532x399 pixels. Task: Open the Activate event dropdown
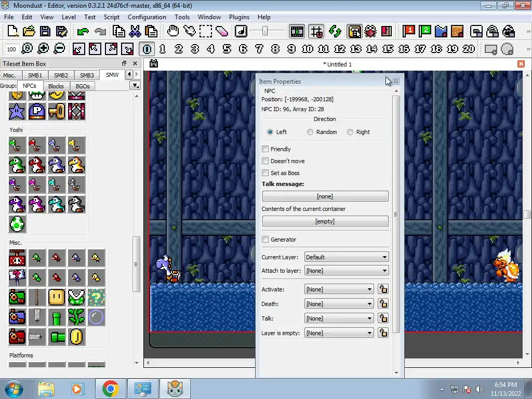point(339,289)
